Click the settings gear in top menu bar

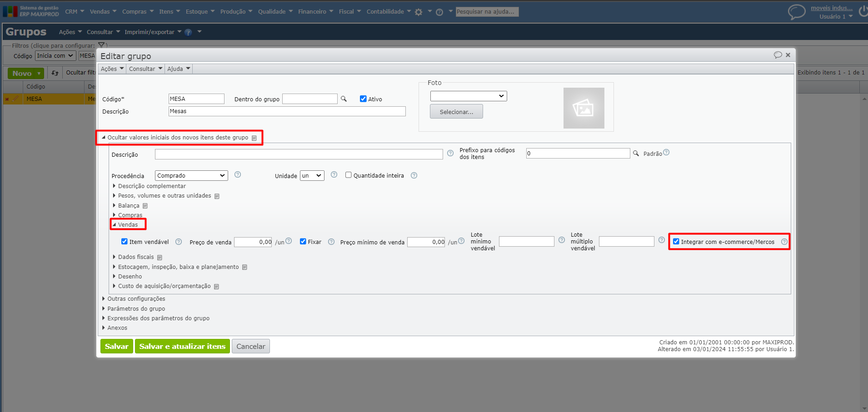(419, 12)
